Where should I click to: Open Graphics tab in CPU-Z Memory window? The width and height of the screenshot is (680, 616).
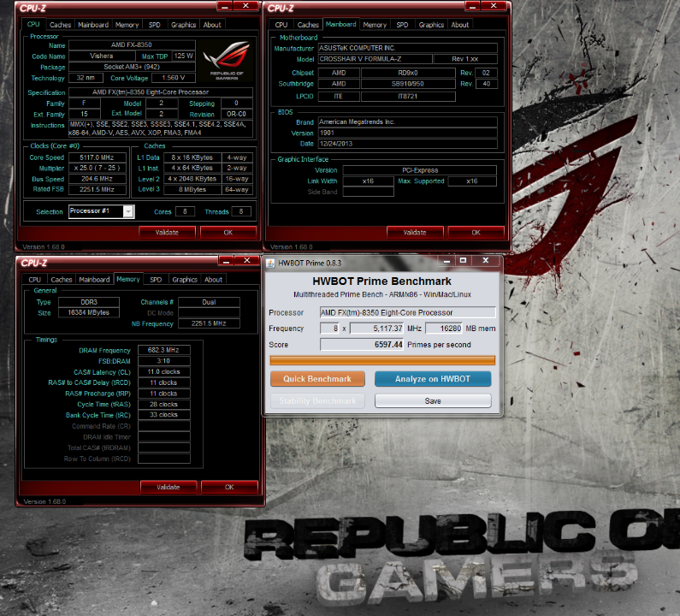[185, 280]
